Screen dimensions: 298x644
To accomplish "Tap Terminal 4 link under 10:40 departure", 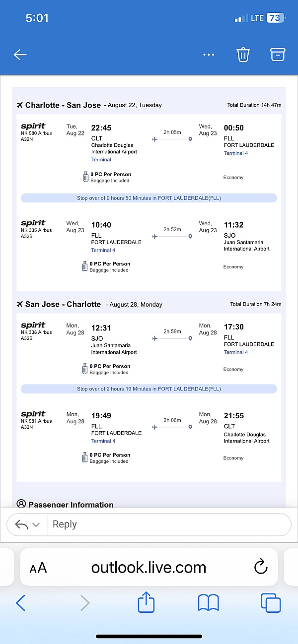I will pos(103,250).
